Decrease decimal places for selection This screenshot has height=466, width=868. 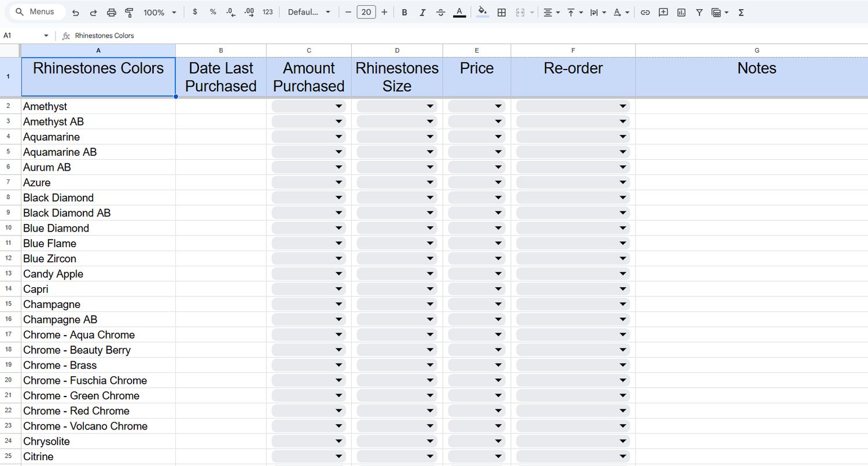coord(230,12)
